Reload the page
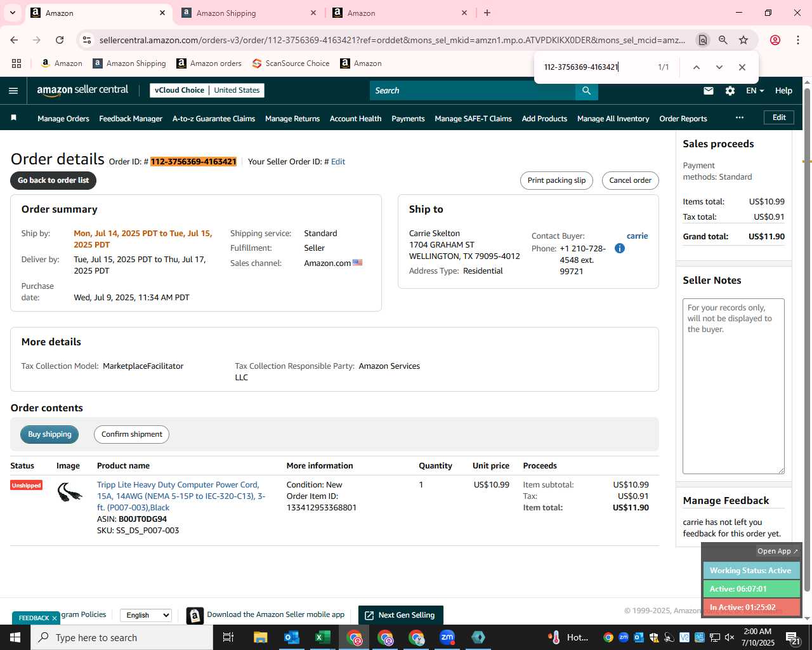 coord(60,40)
